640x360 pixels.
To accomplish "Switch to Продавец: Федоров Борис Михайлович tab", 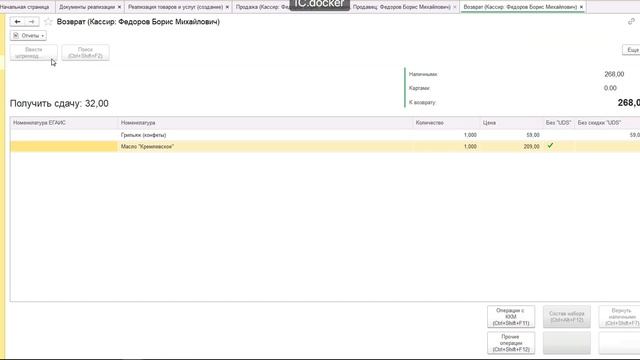I will (x=402, y=7).
